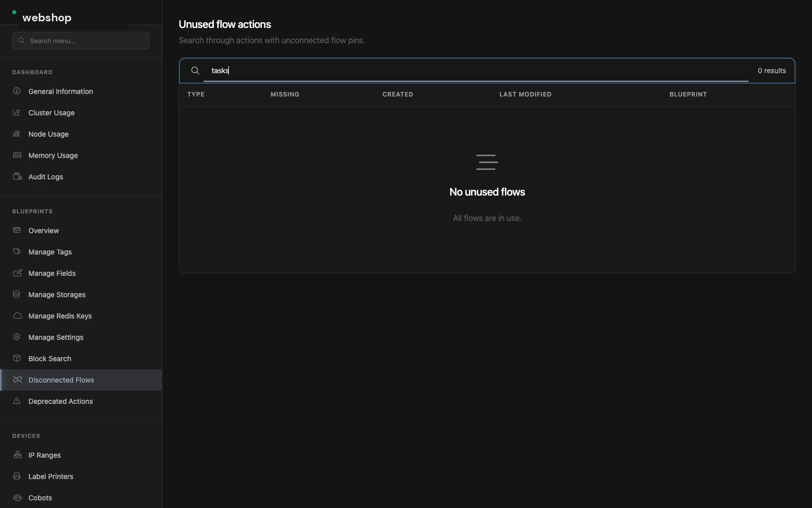Click the Disconnected Flows unlink icon
This screenshot has height=508, width=812.
(x=17, y=379)
